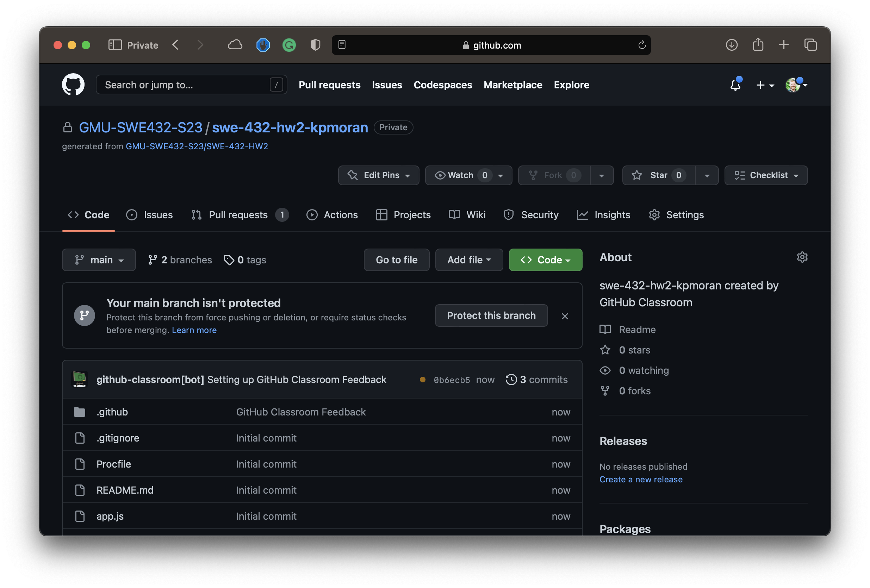The image size is (870, 588).
Task: Switch to the repository Issues tab
Action: pyautogui.click(x=149, y=215)
